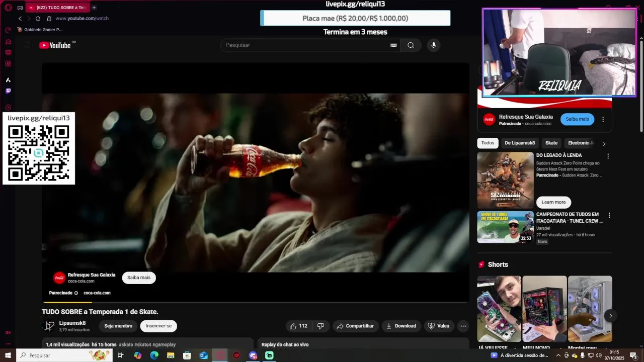This screenshot has height=362, width=644.
Task: Open Outlook from the taskbar
Action: point(203,355)
